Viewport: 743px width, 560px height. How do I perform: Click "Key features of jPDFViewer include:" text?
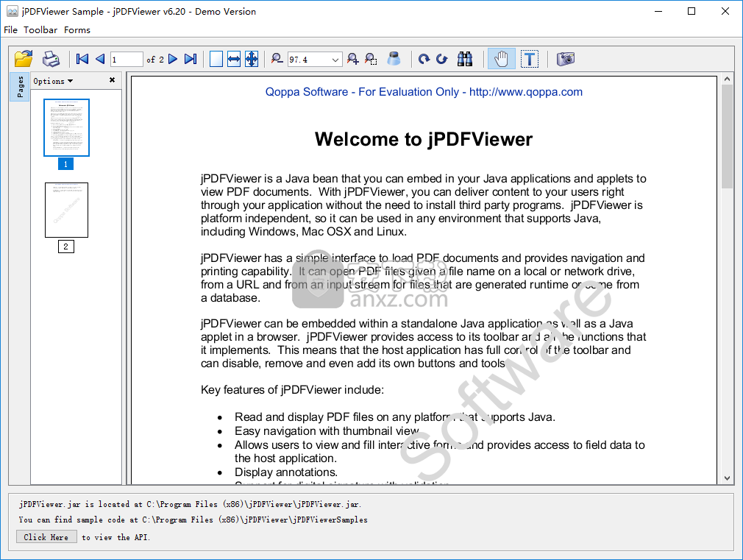pyautogui.click(x=292, y=390)
